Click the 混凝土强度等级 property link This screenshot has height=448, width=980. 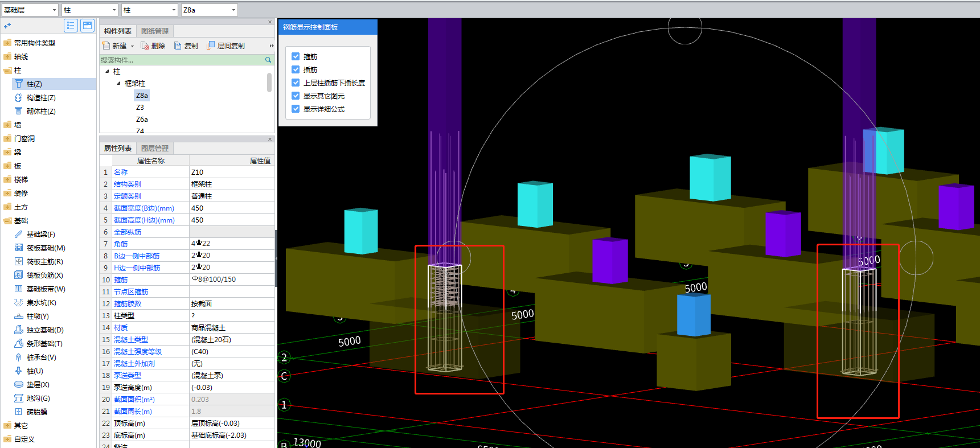pyautogui.click(x=138, y=351)
